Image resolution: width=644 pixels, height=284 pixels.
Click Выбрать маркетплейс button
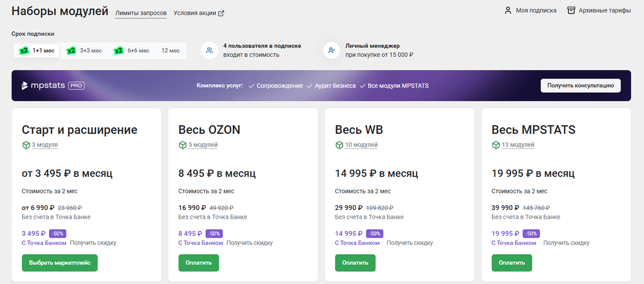click(60, 263)
